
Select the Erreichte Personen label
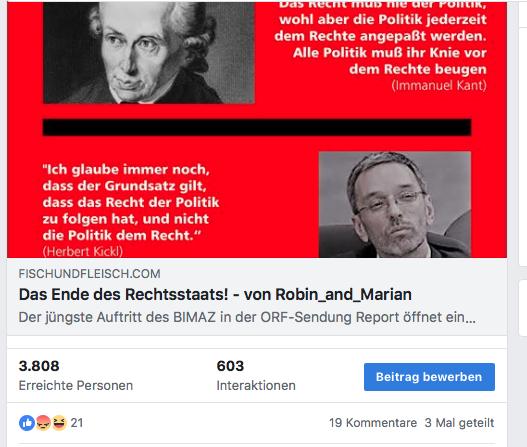click(76, 385)
